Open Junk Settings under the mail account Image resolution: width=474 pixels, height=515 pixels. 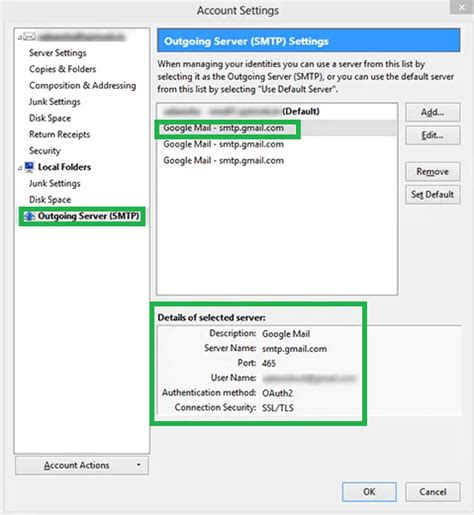55,102
